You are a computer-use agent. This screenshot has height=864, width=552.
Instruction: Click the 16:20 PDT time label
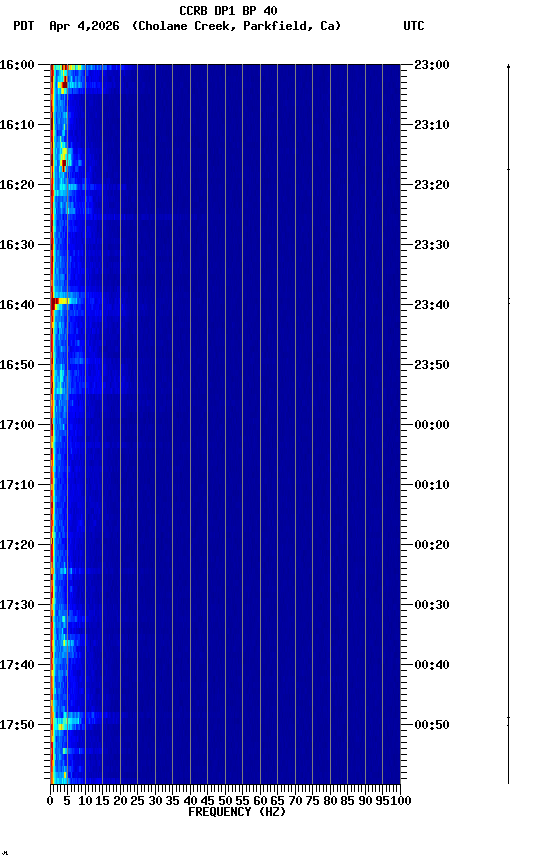point(17,185)
